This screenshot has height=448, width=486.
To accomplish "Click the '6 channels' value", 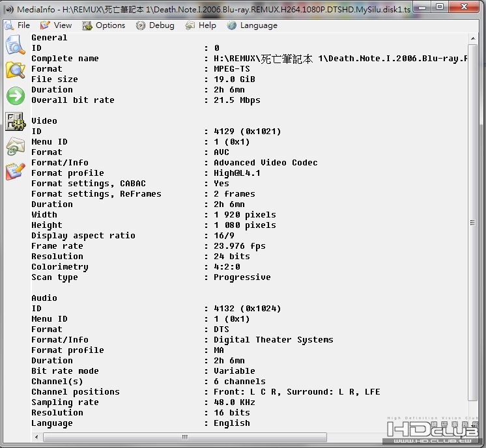I will tap(240, 382).
